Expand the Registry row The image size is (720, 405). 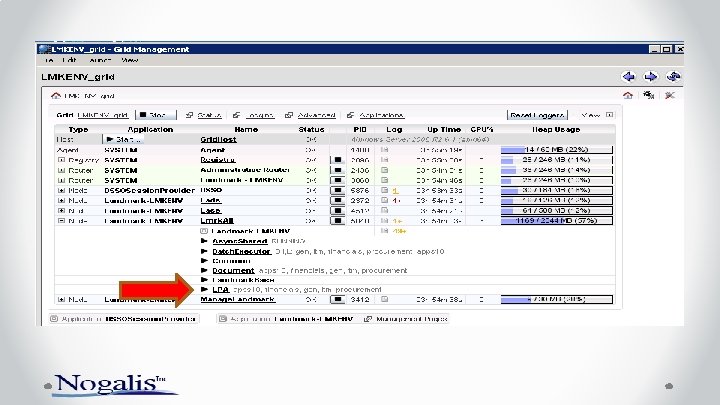[x=61, y=160]
